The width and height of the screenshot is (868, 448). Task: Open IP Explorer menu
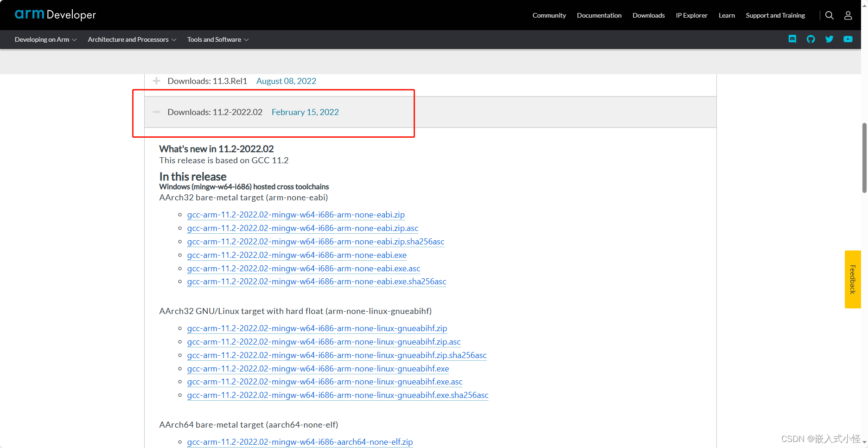(x=691, y=15)
